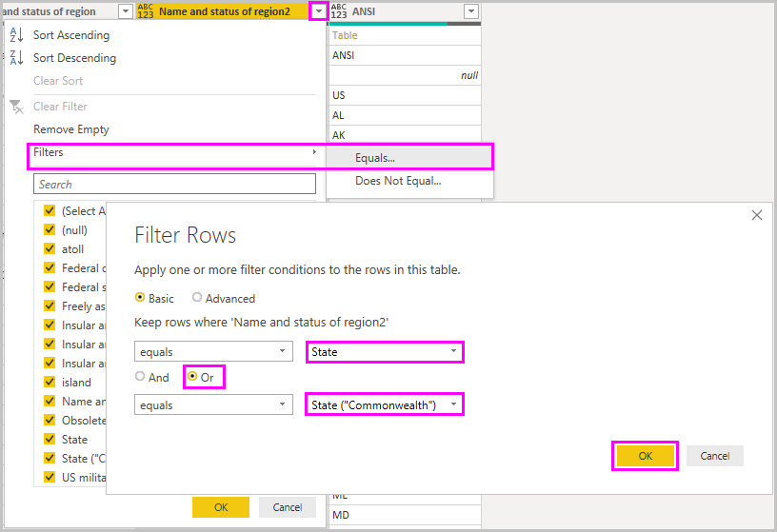Click the Table cell in the ANSI column
The image size is (777, 532).
[x=405, y=35]
